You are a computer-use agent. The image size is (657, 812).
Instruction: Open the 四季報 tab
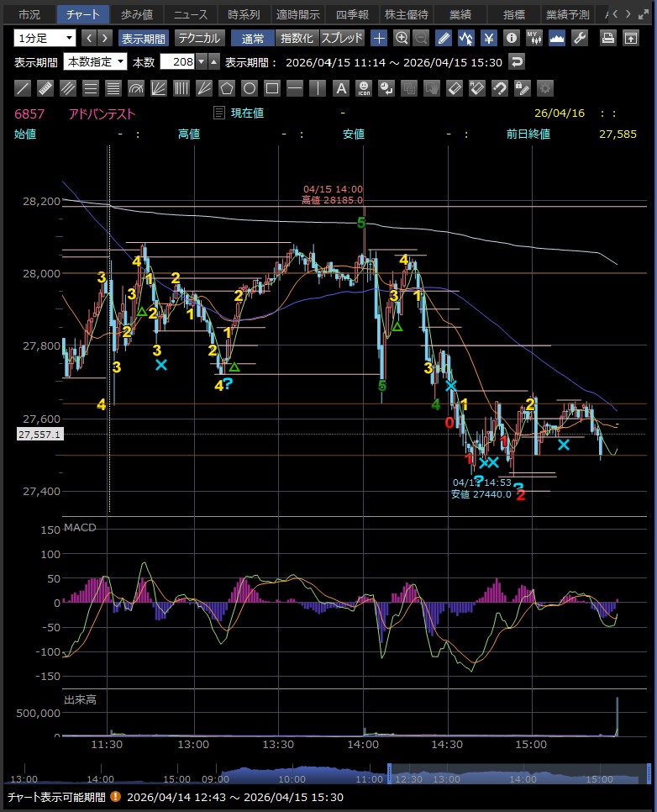tap(352, 14)
